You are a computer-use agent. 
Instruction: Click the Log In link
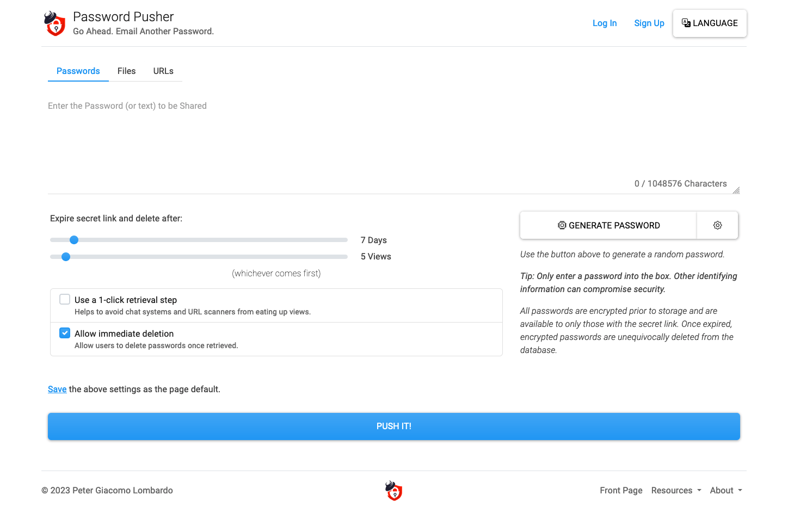click(605, 23)
